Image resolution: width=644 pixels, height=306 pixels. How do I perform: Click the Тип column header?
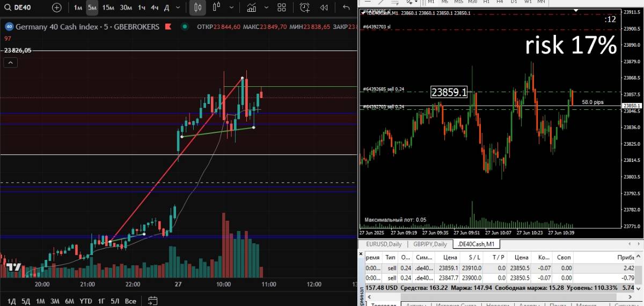click(x=390, y=257)
